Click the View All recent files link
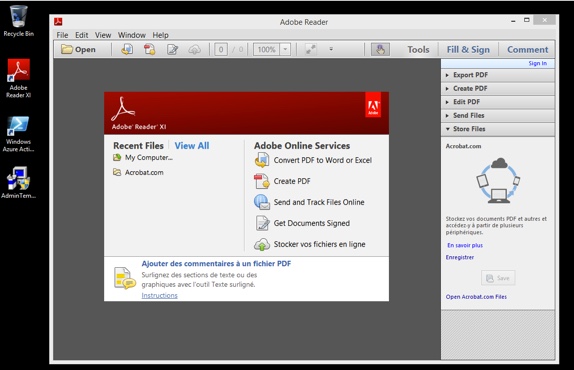Screen dimensions: 574x370 coord(192,146)
